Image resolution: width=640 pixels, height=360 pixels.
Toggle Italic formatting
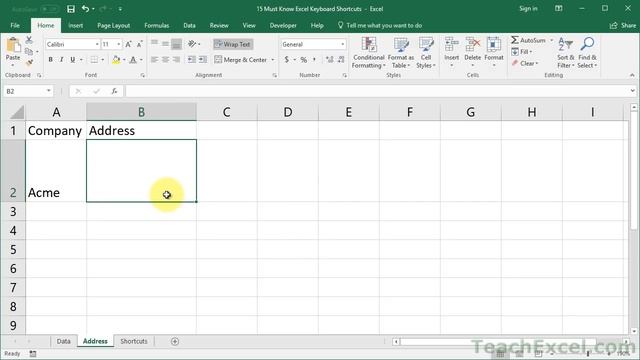(62, 60)
